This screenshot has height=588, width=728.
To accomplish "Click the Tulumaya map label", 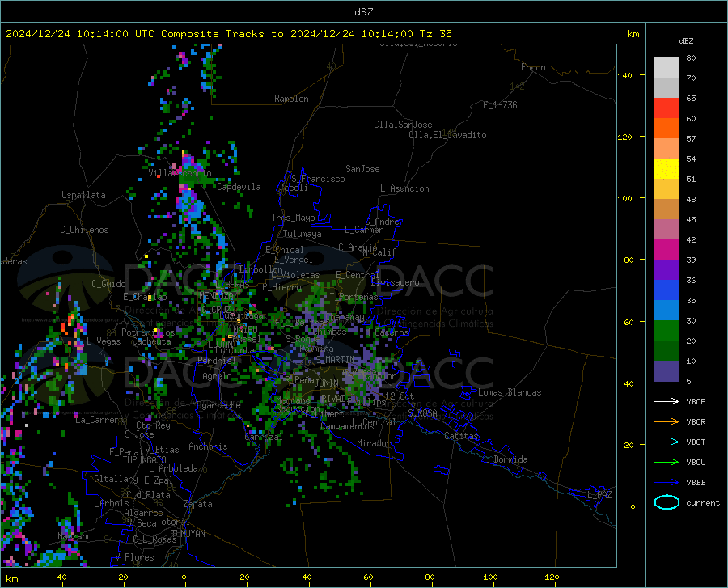I will [x=303, y=234].
